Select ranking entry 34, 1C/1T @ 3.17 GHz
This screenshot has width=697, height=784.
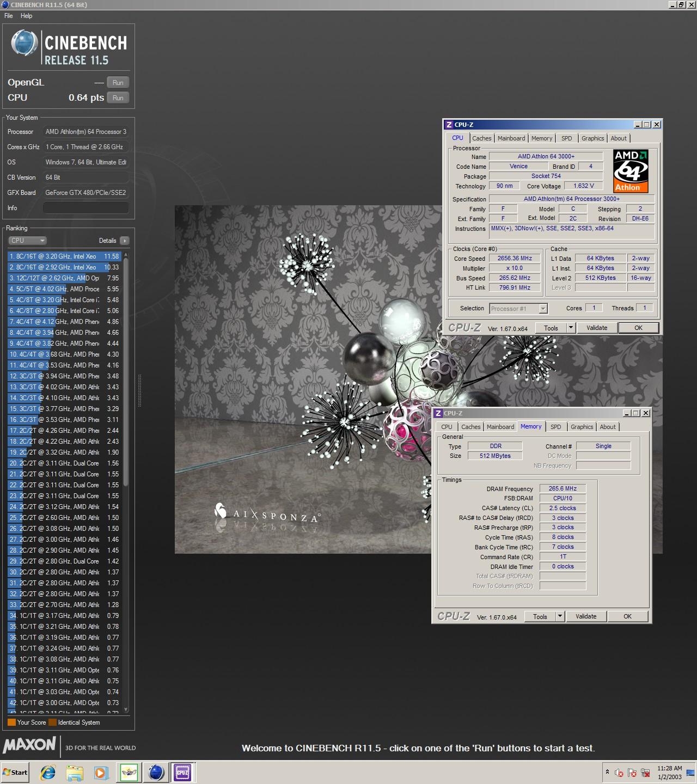[x=64, y=615]
